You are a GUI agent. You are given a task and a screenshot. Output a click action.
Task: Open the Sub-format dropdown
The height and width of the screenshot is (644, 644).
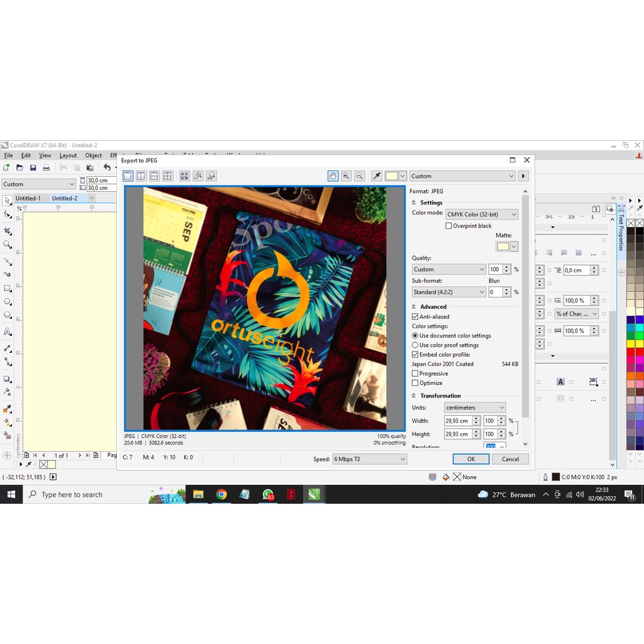pyautogui.click(x=449, y=292)
